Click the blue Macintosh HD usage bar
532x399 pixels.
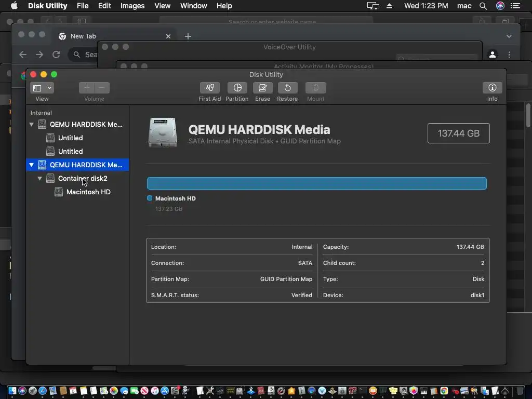[316, 183]
